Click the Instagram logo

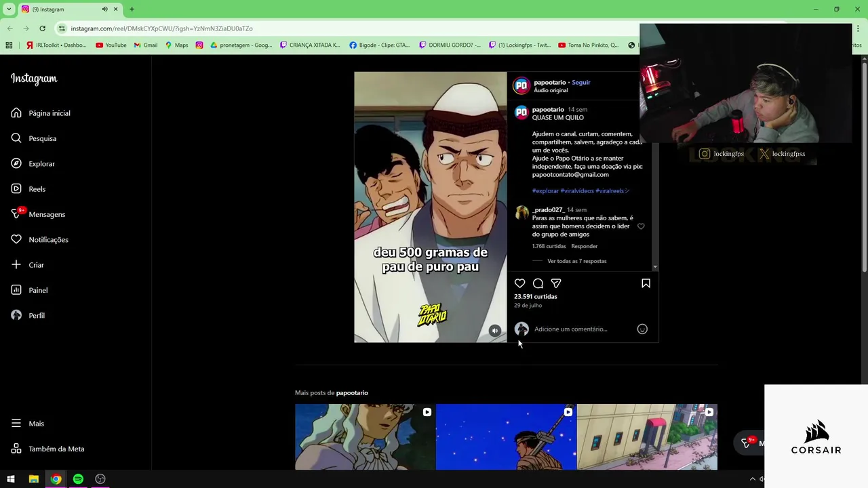coord(34,79)
